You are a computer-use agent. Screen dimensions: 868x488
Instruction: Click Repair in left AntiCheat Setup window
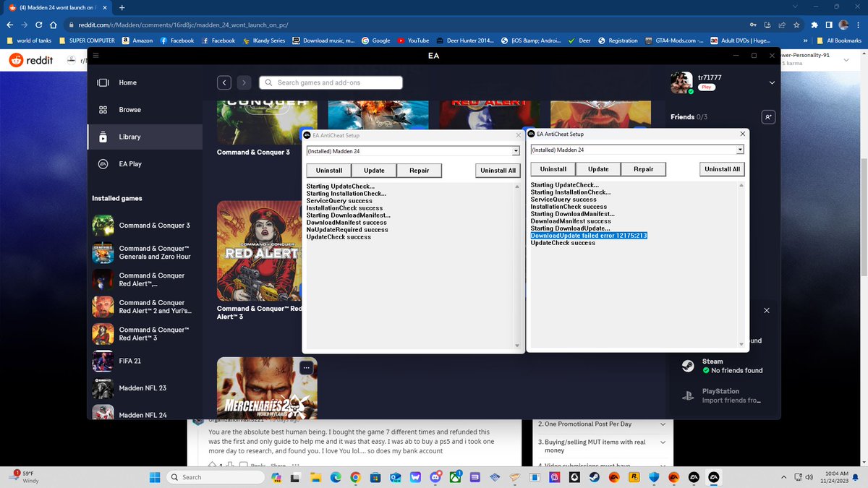point(419,170)
